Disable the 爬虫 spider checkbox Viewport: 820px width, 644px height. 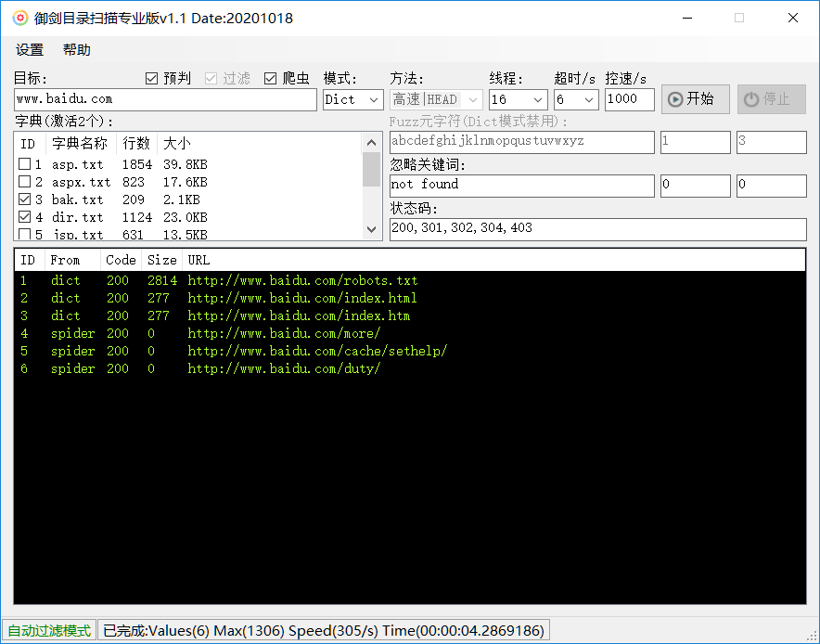coord(271,79)
